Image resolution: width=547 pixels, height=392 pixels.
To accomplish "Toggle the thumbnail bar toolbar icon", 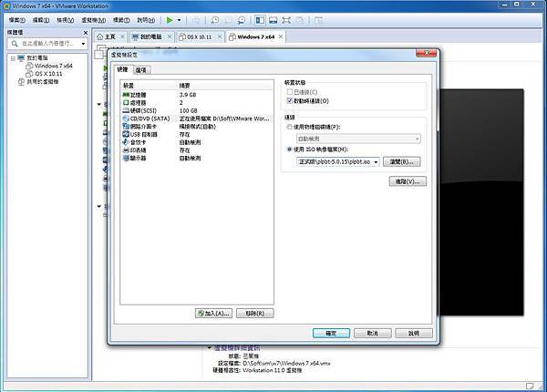I will pyautogui.click(x=273, y=20).
